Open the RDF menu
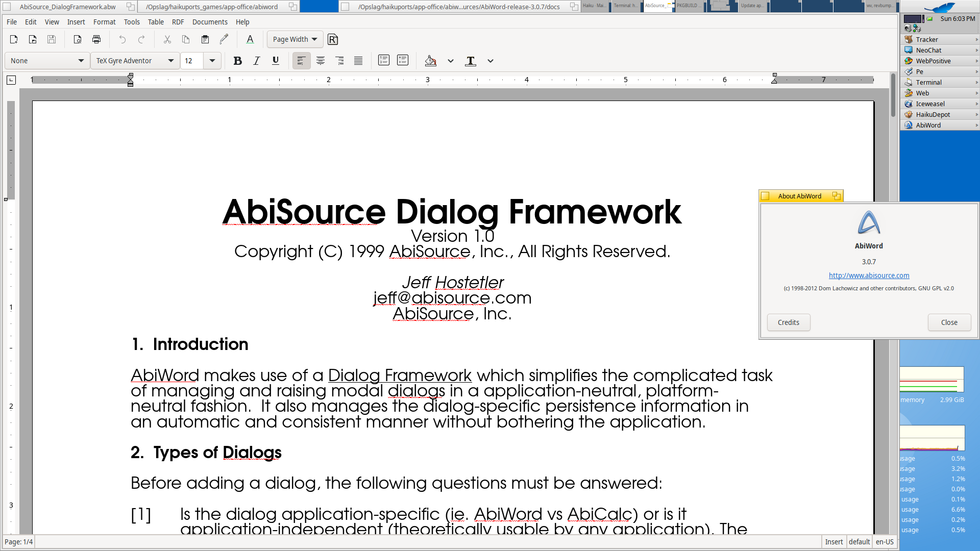The height and width of the screenshot is (551, 980). tap(178, 22)
